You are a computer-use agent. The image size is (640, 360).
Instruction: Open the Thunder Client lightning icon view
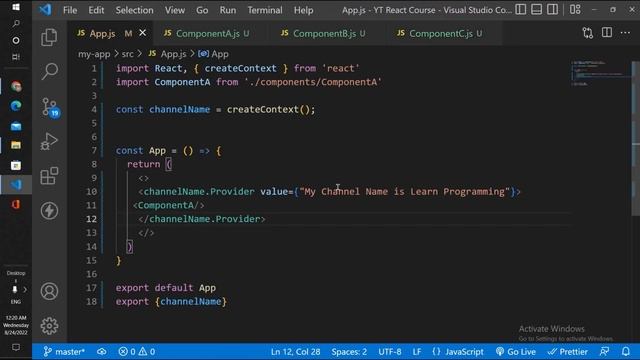pos(49,211)
